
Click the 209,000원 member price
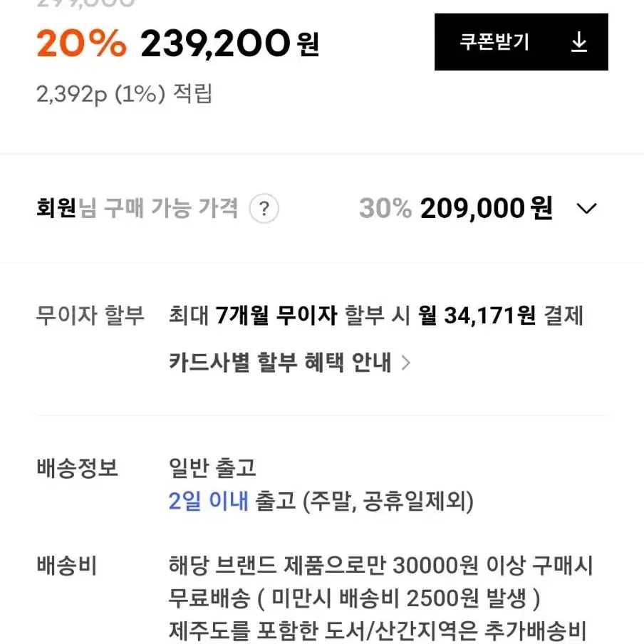tap(486, 208)
